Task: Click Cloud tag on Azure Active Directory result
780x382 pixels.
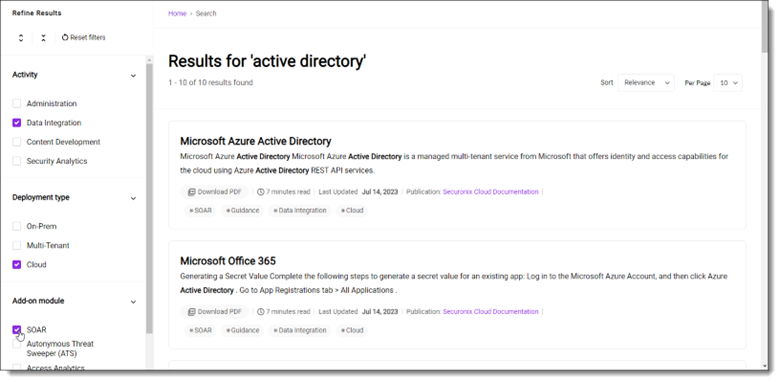Action: click(352, 210)
